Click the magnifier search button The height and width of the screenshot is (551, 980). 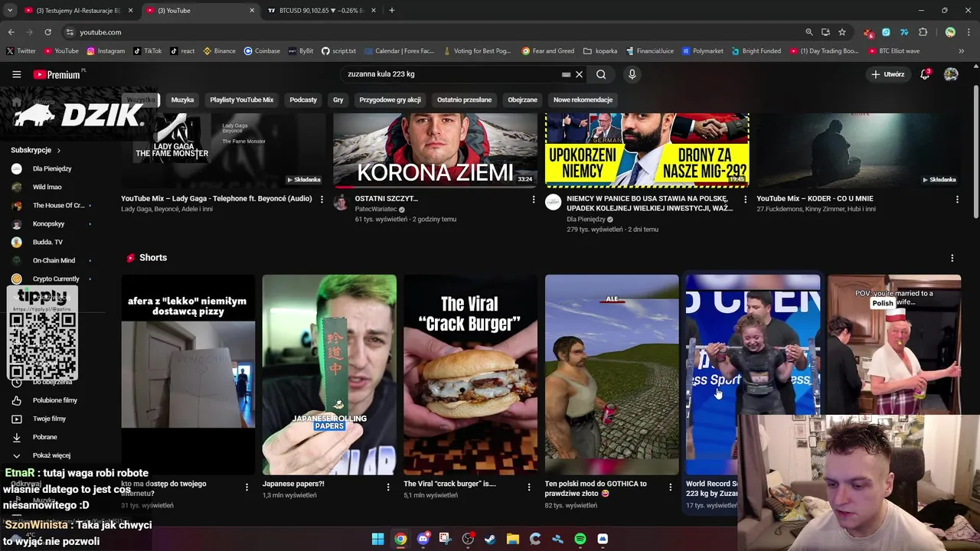click(x=601, y=74)
